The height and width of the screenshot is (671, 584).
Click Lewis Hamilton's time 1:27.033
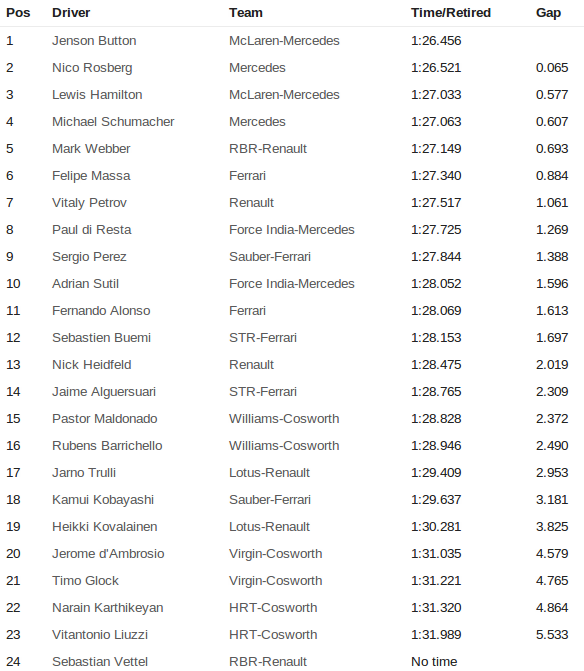tap(436, 95)
